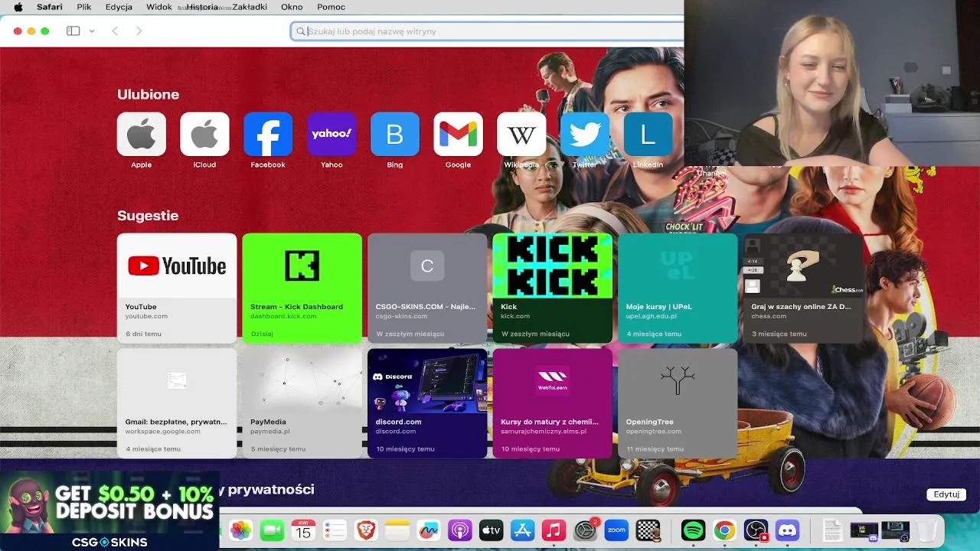Open the CSGO-SKINS.COM suggestion tile

point(427,289)
